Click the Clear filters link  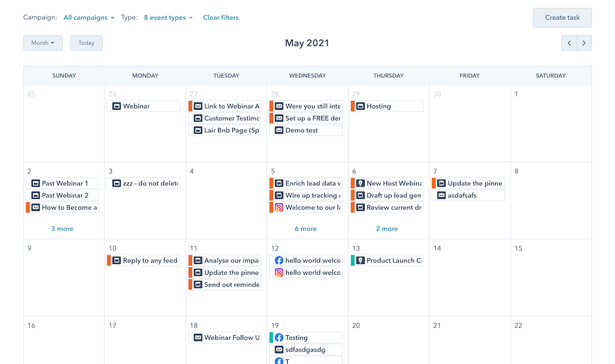[x=220, y=18]
